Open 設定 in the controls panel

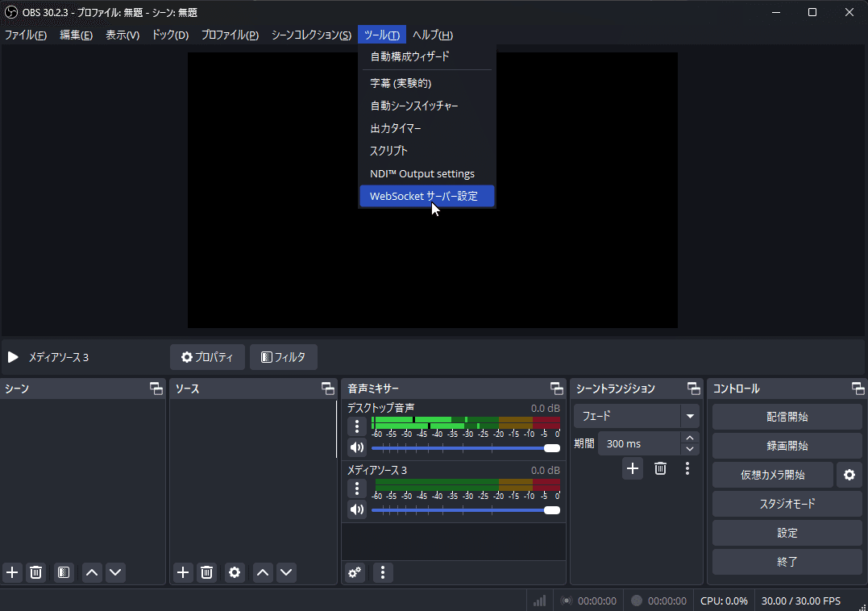click(787, 533)
